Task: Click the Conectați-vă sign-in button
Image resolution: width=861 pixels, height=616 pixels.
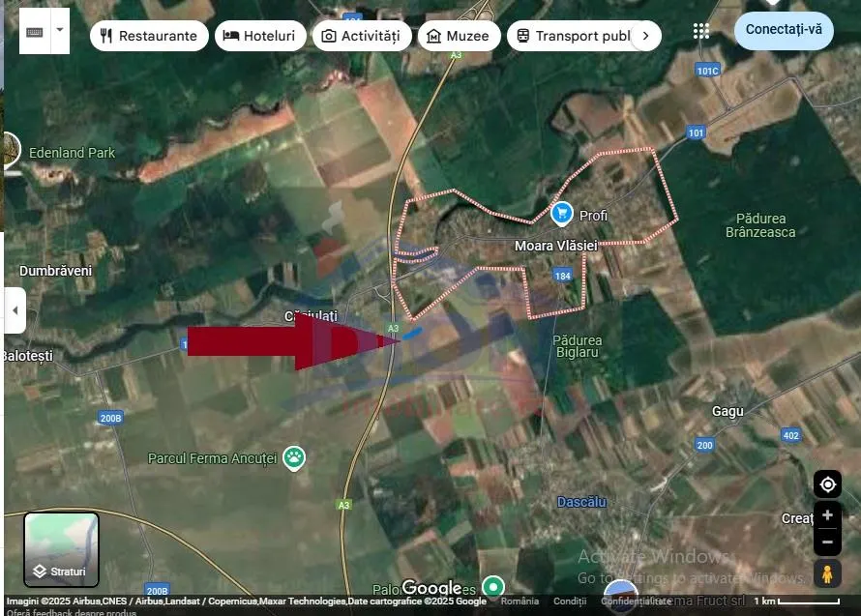Action: [x=784, y=30]
